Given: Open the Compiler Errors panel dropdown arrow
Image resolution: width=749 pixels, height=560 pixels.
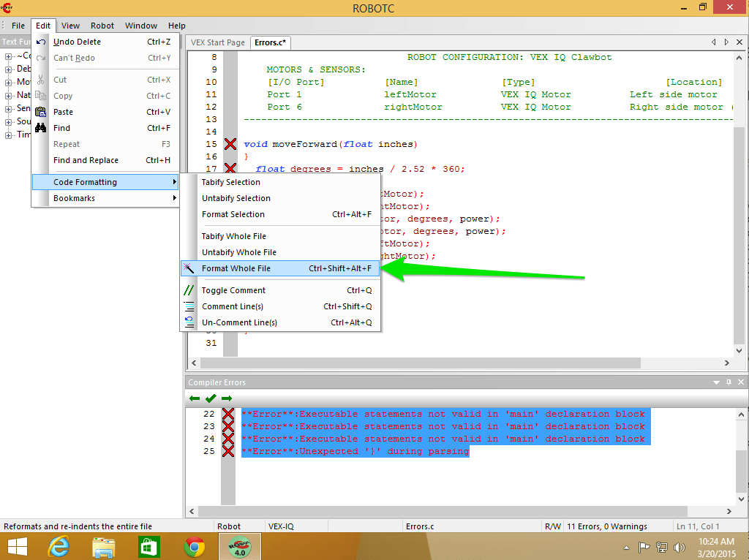Looking at the screenshot, I should 716,382.
